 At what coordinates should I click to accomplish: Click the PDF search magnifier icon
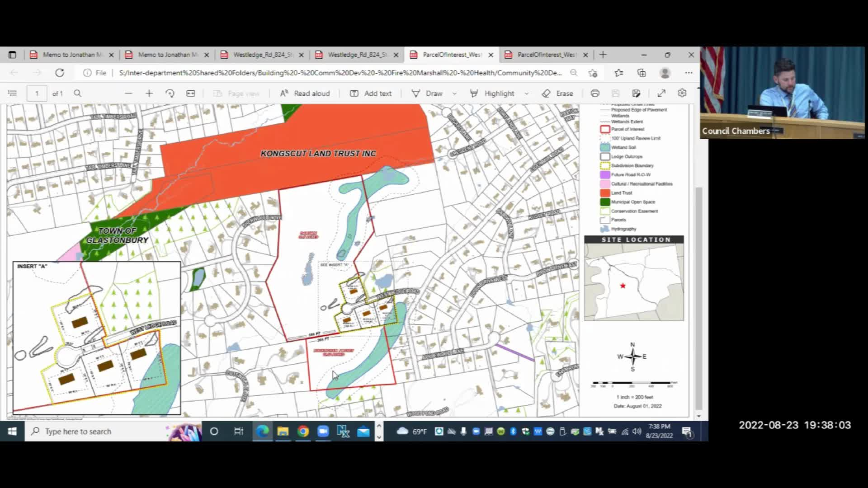point(78,94)
